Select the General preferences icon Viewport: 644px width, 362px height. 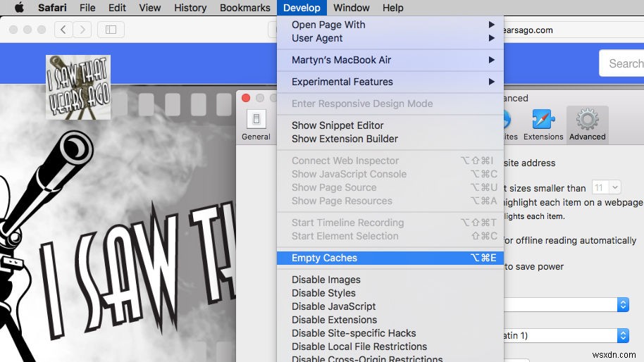(256, 125)
